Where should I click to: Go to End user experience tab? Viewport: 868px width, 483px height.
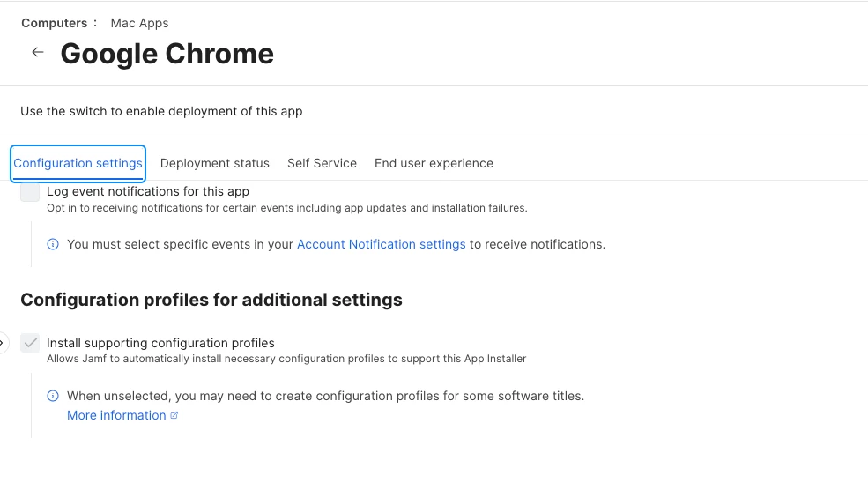[434, 163]
